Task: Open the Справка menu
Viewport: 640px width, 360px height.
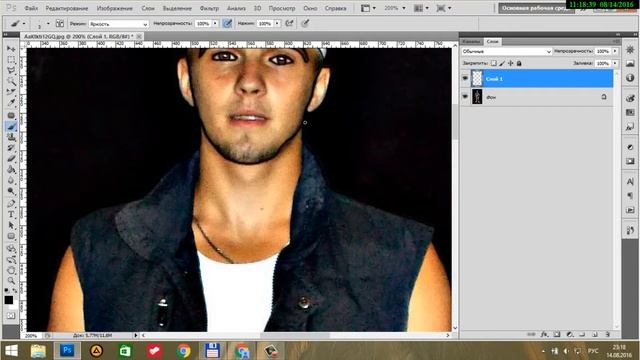Action: coord(335,8)
